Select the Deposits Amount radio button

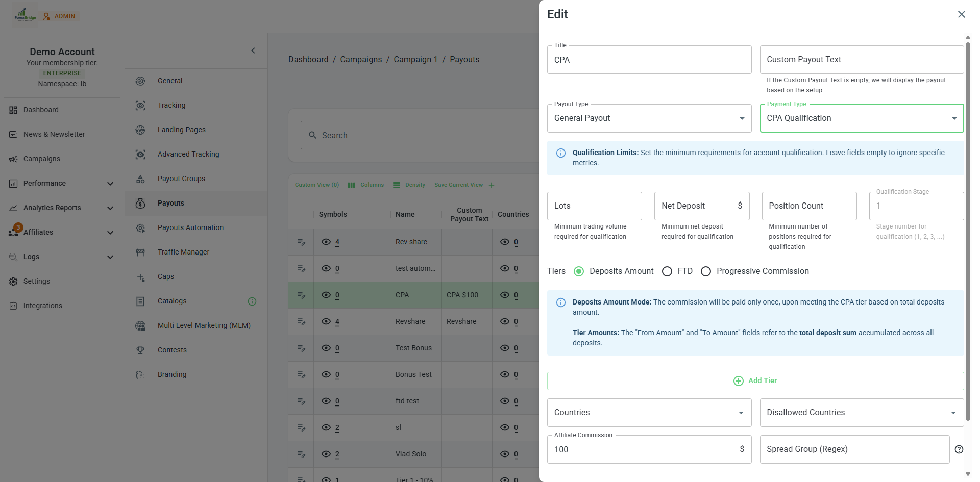(578, 271)
